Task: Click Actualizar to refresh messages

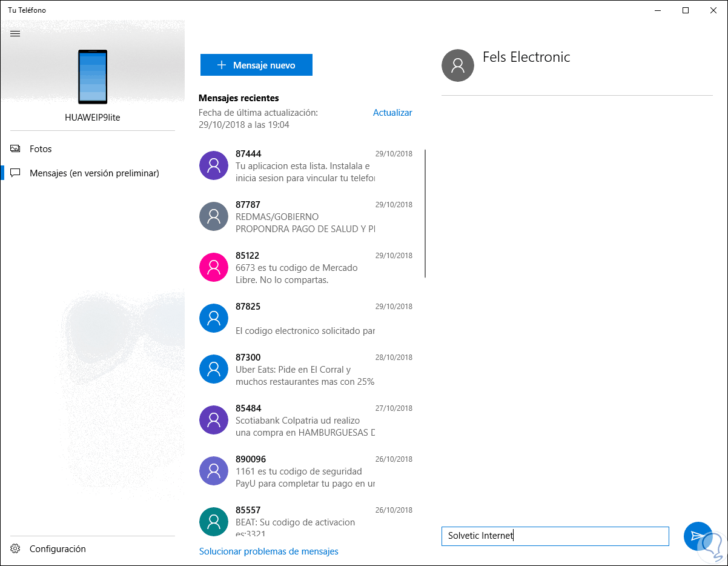Action: click(x=392, y=113)
